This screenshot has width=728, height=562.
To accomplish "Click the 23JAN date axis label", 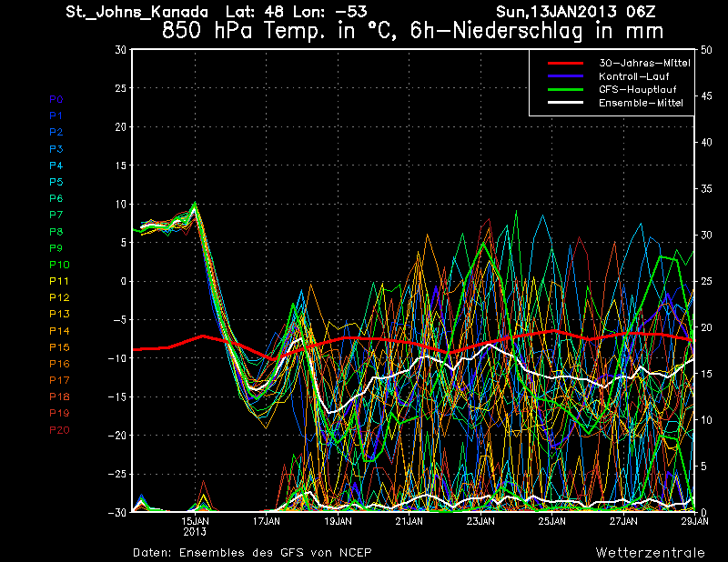I will (x=480, y=522).
